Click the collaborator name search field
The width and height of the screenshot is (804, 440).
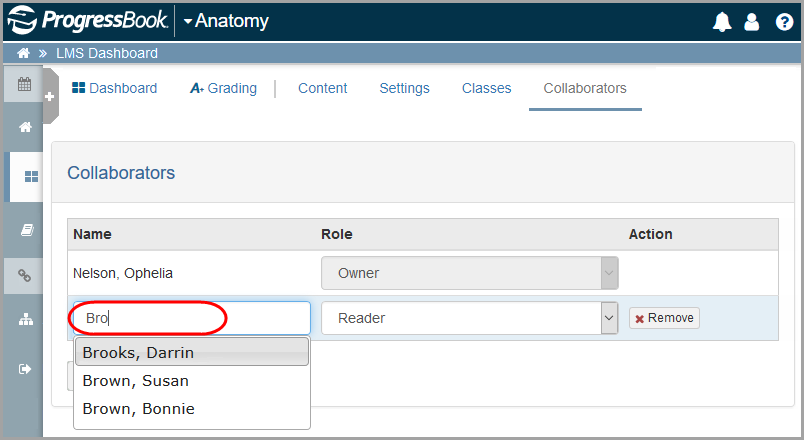[191, 318]
